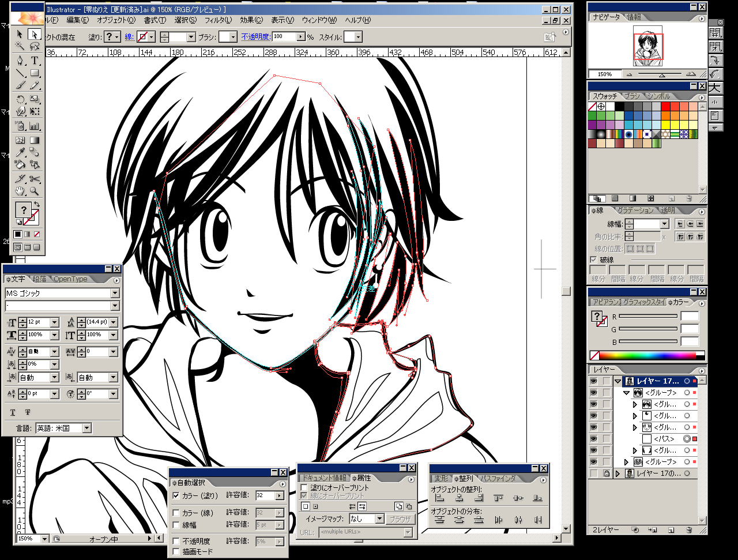The image size is (738, 560).
Task: Select the Magic Wand tool
Action: (20, 46)
